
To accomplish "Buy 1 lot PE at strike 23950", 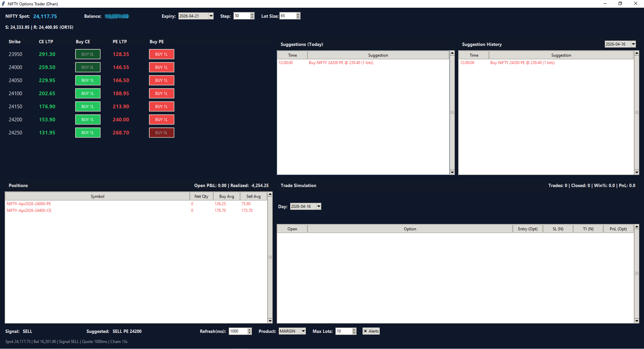I will [161, 54].
